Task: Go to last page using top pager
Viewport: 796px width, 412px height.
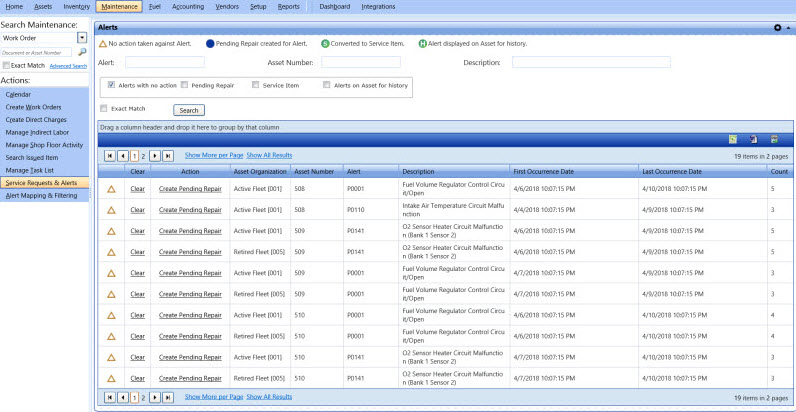Action: coord(168,156)
